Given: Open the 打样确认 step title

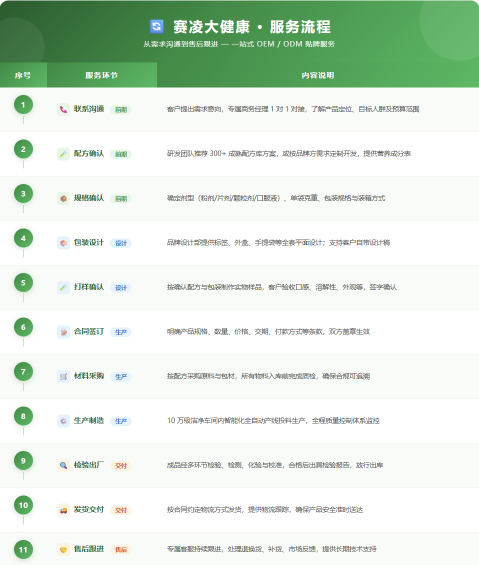Looking at the screenshot, I should (89, 287).
